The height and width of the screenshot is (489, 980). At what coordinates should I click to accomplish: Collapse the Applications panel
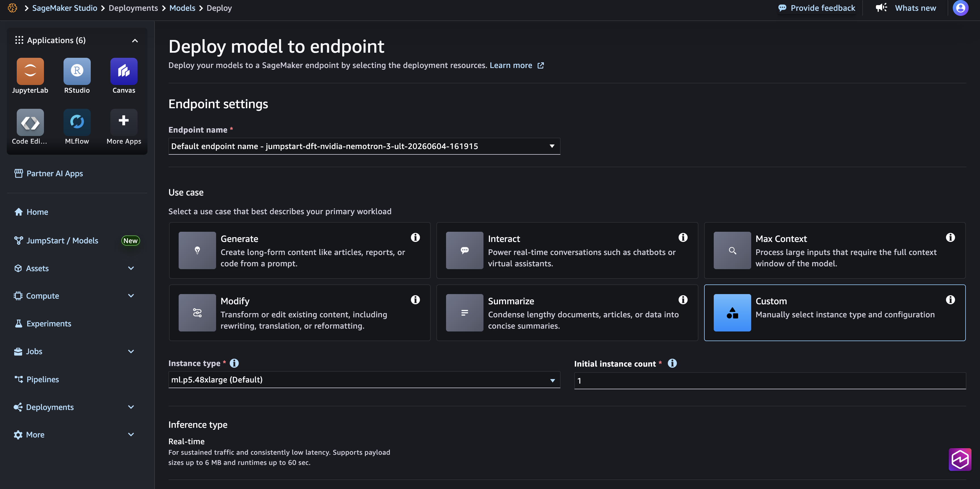click(135, 41)
